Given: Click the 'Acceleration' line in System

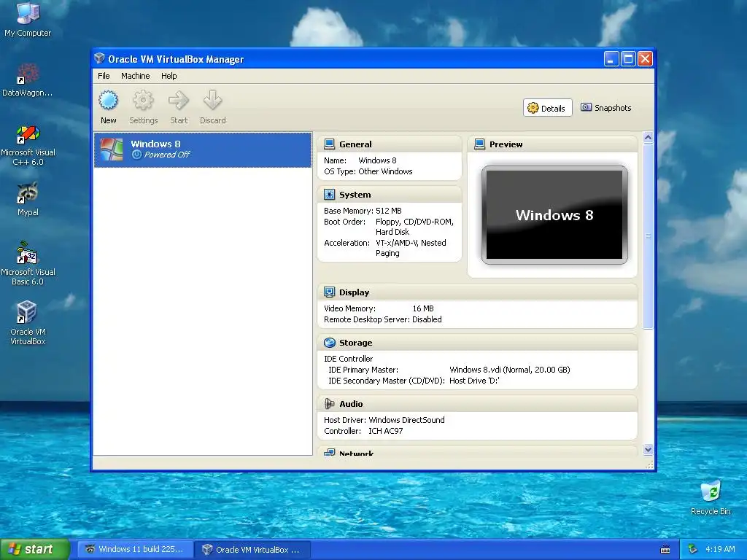Looking at the screenshot, I should click(385, 248).
